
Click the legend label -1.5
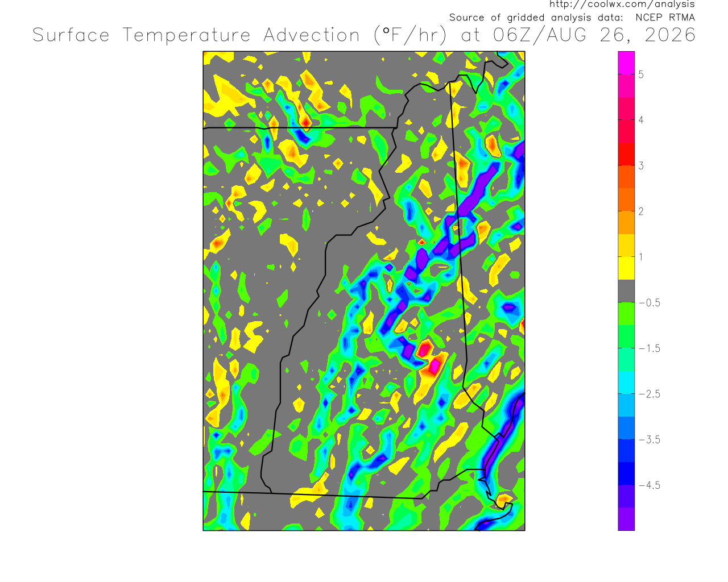click(649, 348)
